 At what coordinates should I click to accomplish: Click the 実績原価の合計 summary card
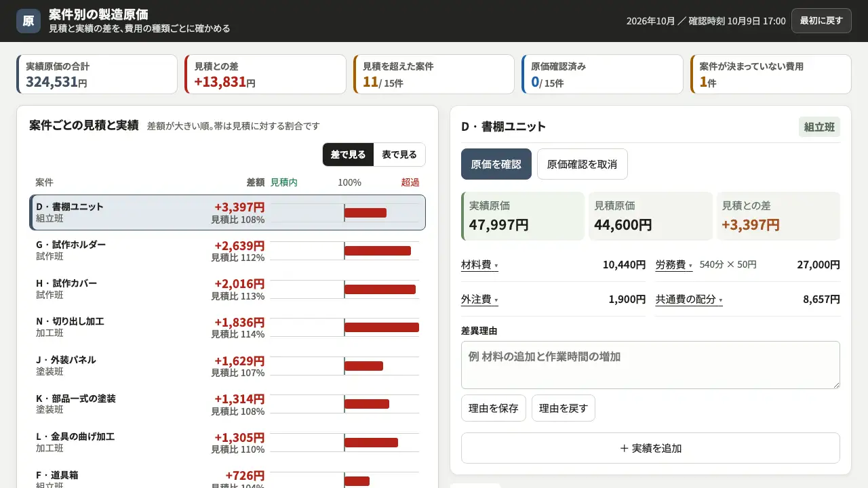point(97,75)
